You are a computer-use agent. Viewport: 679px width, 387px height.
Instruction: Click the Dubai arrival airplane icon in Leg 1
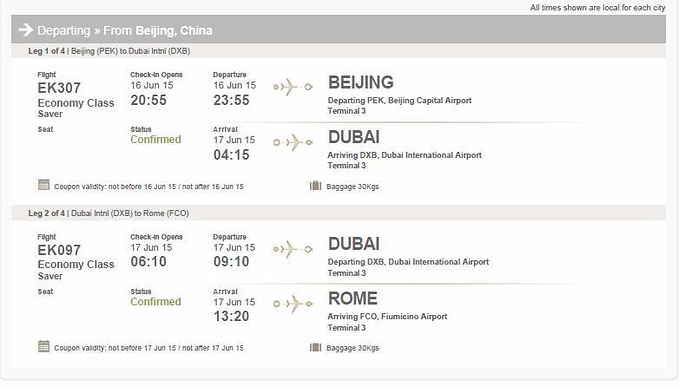tap(293, 142)
